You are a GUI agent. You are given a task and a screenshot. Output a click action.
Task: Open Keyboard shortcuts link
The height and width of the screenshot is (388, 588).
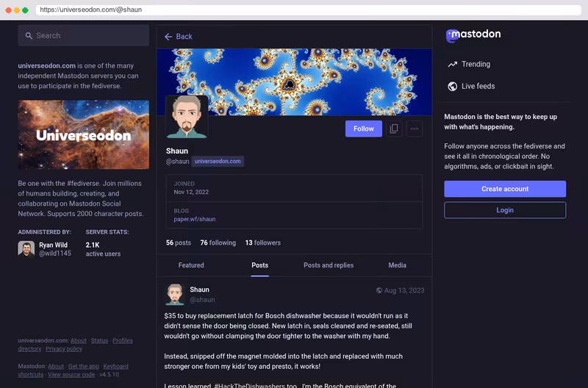click(x=73, y=370)
